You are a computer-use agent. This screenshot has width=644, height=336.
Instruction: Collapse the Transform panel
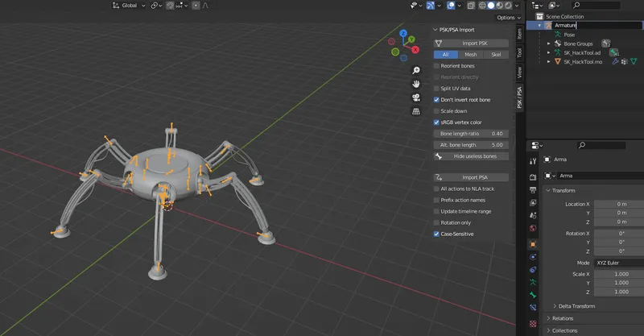(548, 190)
